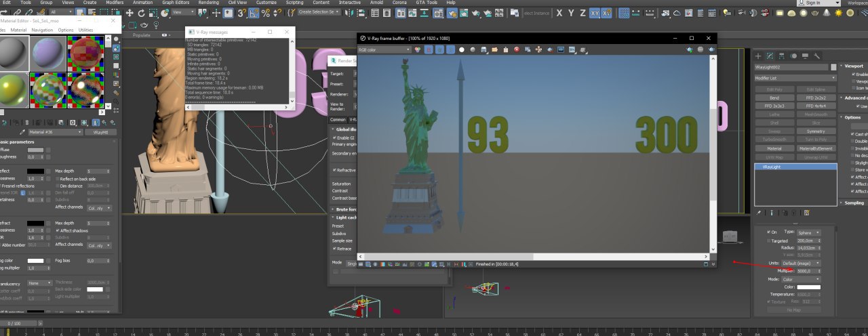Viewport: 868px width, 336px height.
Task: Click the eyedropper pick material icon
Action: (x=22, y=132)
